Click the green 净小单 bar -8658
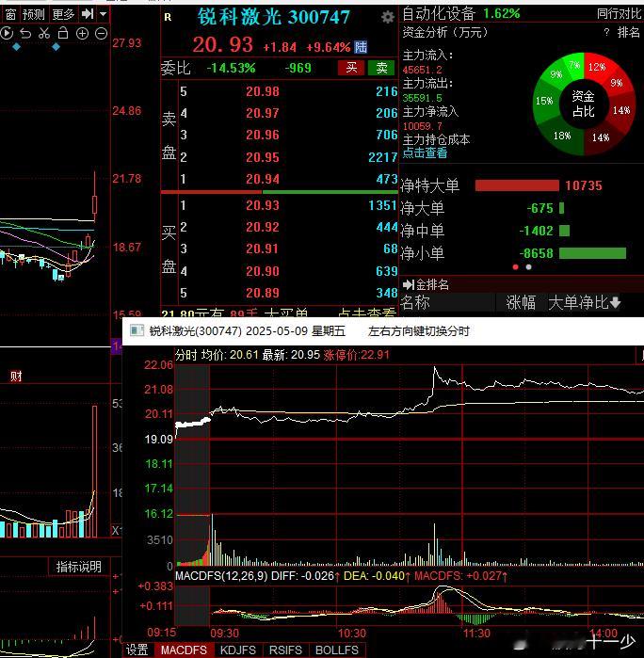644x658 pixels. pos(592,253)
